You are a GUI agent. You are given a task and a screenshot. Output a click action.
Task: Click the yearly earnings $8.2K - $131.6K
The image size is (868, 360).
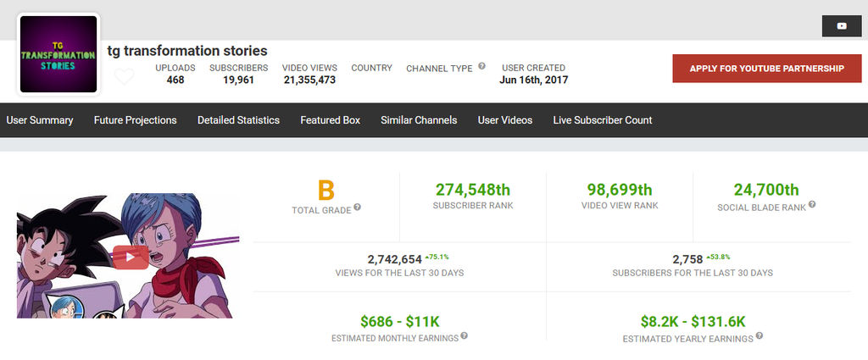pos(693,321)
